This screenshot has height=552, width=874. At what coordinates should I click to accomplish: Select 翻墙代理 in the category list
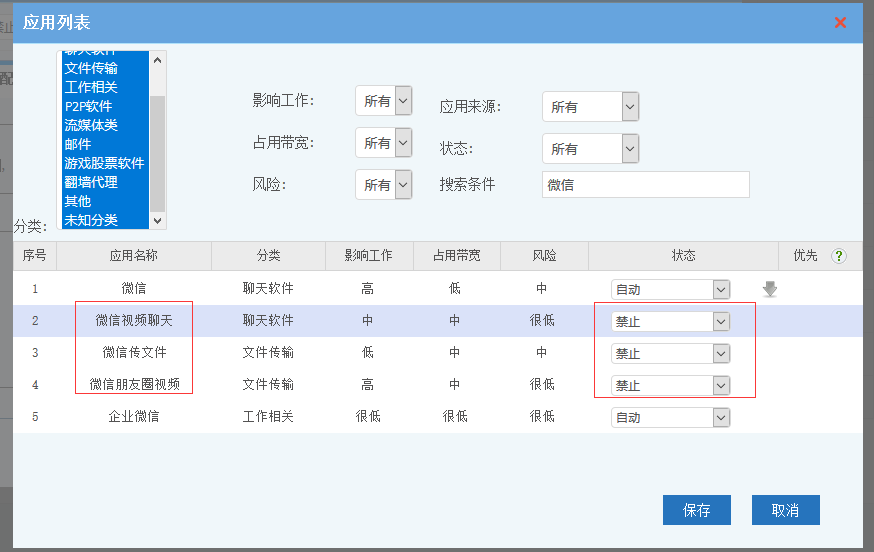pos(91,182)
